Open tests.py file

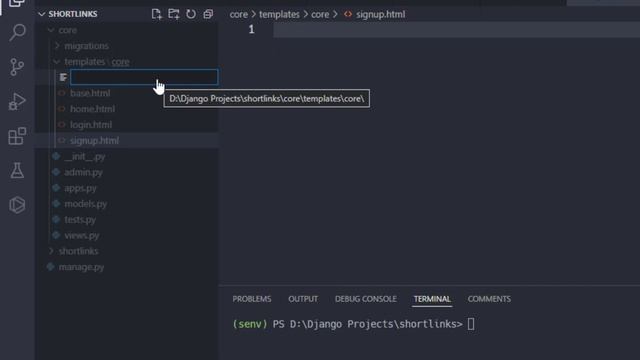[80, 220]
